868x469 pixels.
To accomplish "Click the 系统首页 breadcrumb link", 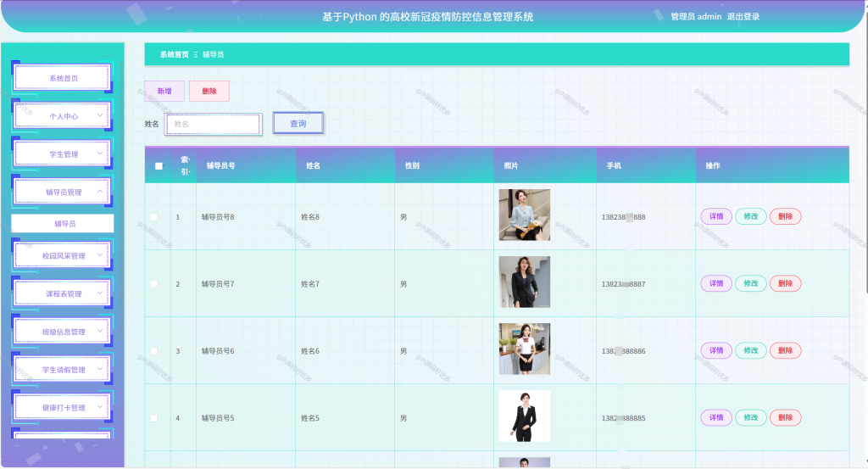I will (175, 54).
